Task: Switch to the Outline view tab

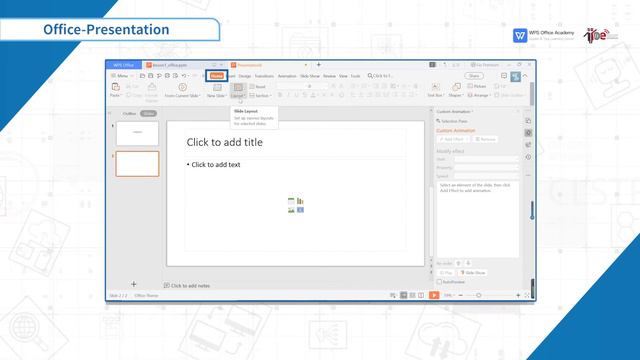Action: click(129, 113)
